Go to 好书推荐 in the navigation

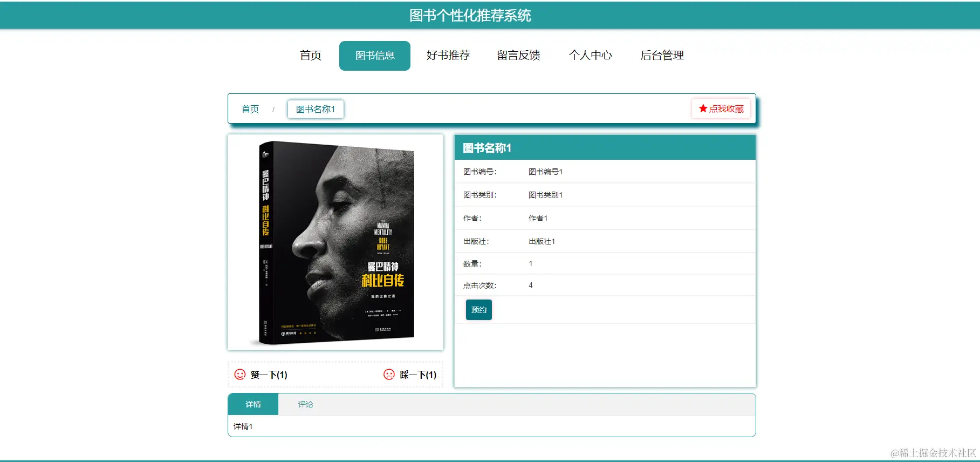tap(448, 55)
